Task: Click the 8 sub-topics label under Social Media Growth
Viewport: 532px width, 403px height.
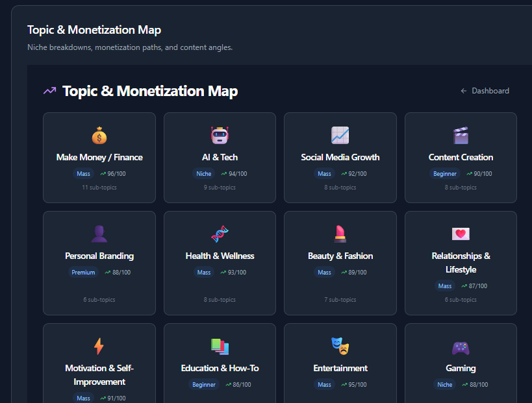Action: point(340,187)
